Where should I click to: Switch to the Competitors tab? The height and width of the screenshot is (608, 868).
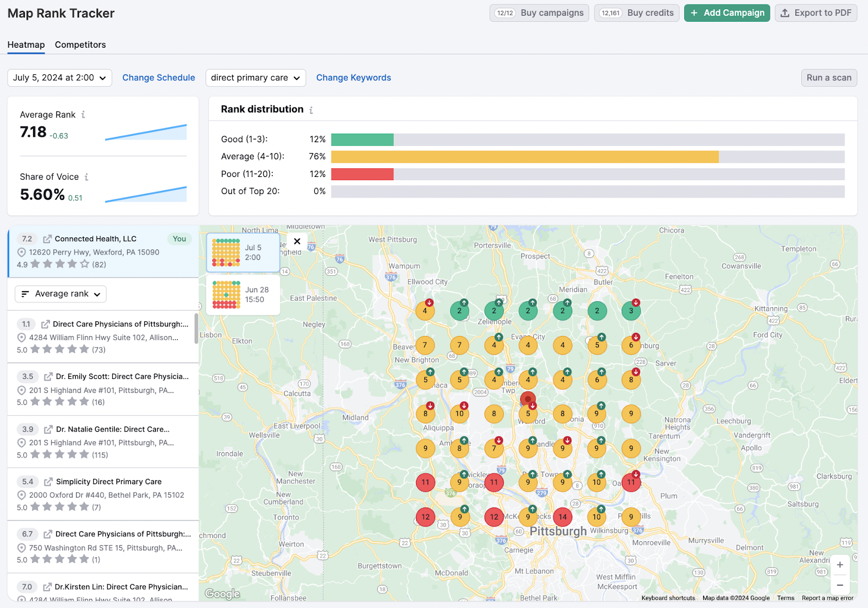(80, 45)
